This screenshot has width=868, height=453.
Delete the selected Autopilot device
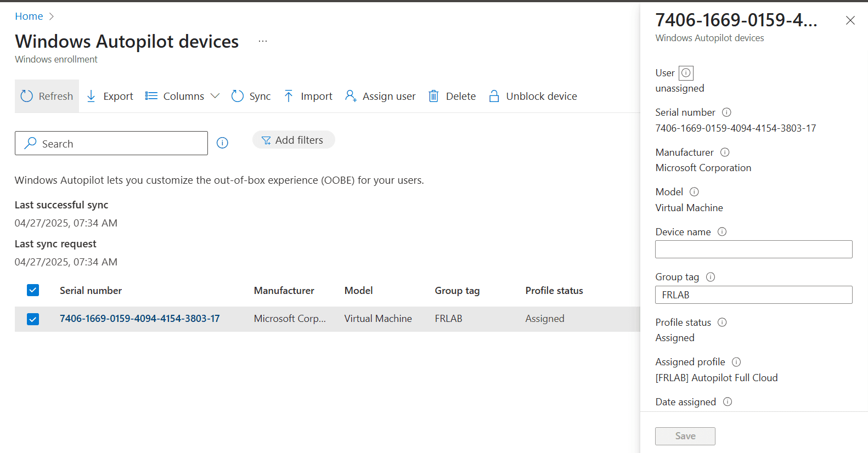coord(452,96)
